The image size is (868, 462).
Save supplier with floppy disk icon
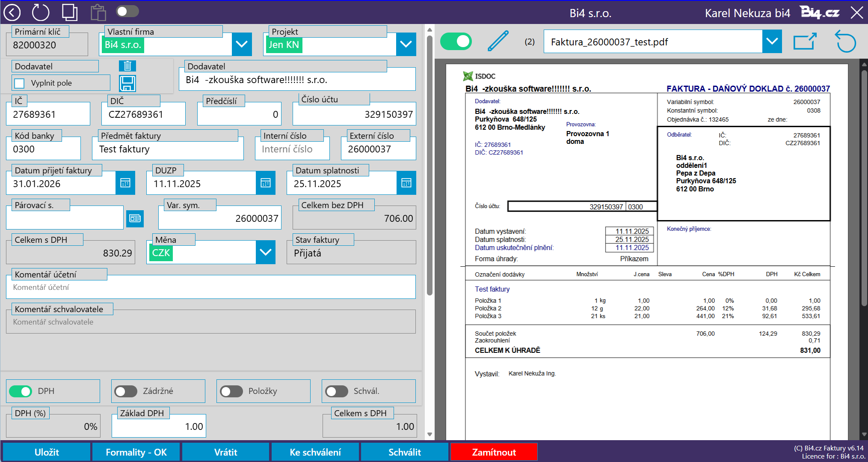tap(127, 83)
